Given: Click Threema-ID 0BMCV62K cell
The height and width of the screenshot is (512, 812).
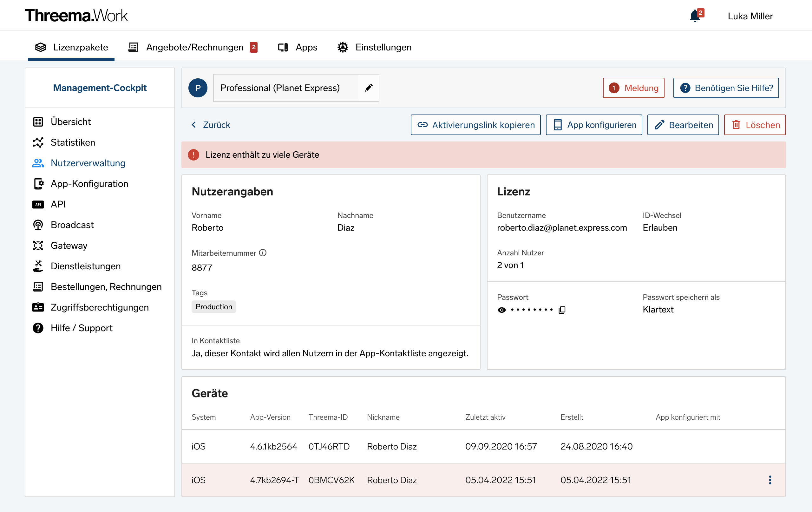Looking at the screenshot, I should click(331, 480).
